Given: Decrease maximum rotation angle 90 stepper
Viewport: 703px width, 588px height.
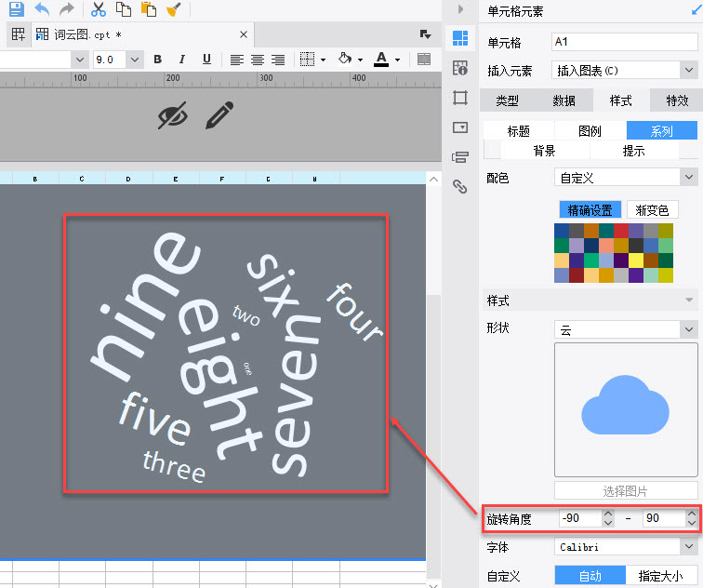Looking at the screenshot, I should 692,523.
